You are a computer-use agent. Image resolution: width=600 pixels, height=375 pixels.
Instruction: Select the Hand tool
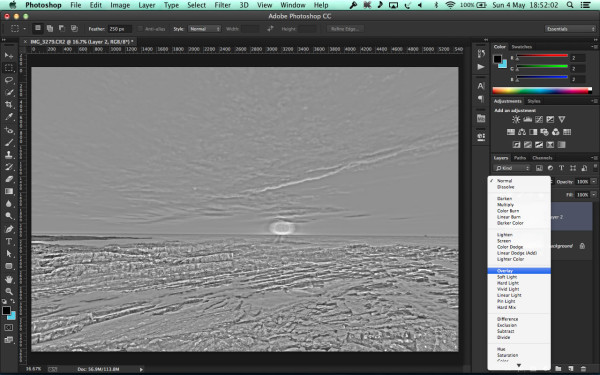9,279
